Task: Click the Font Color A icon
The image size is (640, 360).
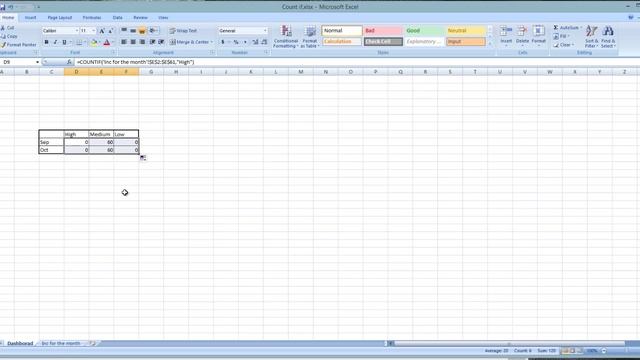Action: pos(107,42)
